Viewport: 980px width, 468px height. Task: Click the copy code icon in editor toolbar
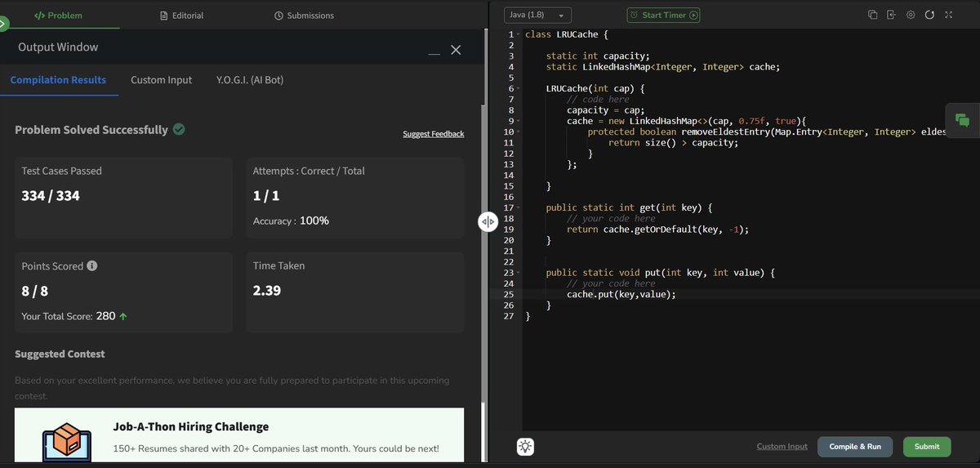pyautogui.click(x=872, y=15)
